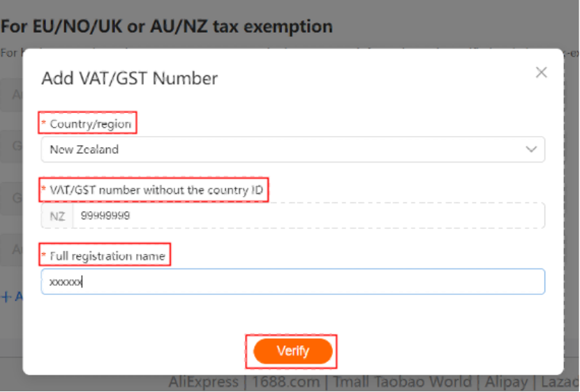Viewport: 580px width, 392px height.
Task: Open the Country/region dropdown showing New Zealand
Action: [x=292, y=149]
